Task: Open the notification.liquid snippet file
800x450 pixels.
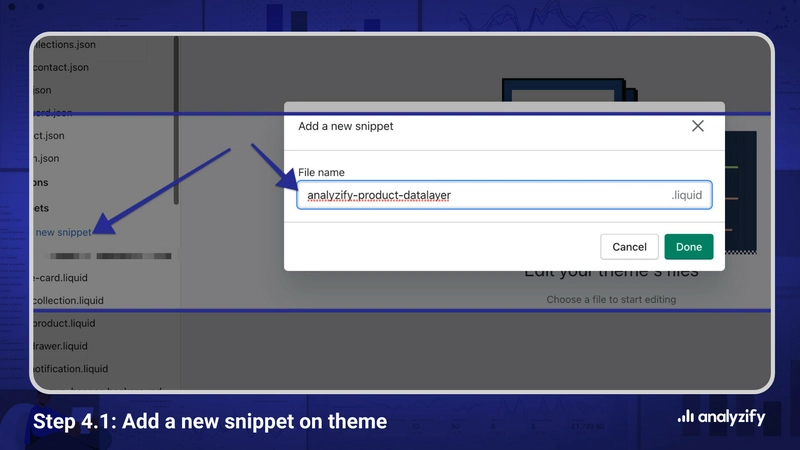Action: (x=70, y=369)
